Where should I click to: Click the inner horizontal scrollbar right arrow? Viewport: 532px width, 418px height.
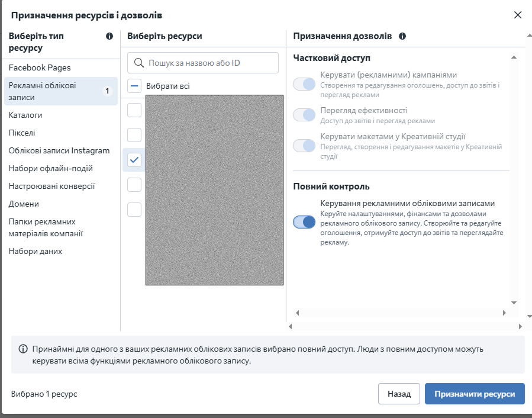tap(504, 313)
